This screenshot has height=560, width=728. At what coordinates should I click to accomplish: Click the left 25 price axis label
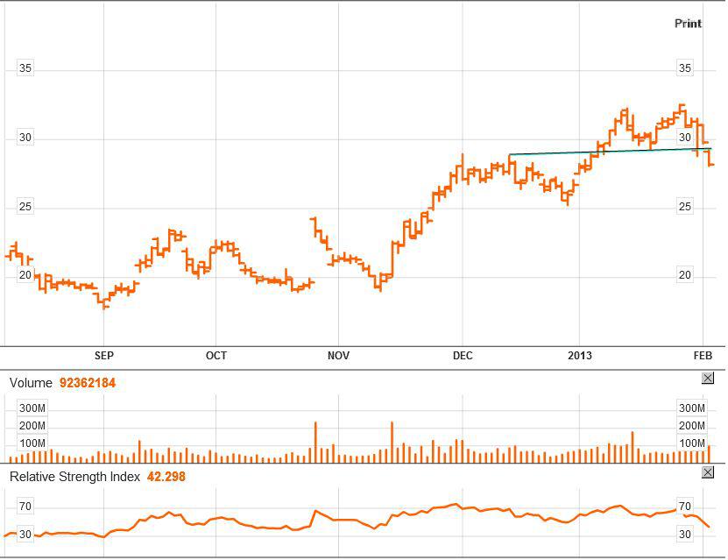pyautogui.click(x=25, y=207)
